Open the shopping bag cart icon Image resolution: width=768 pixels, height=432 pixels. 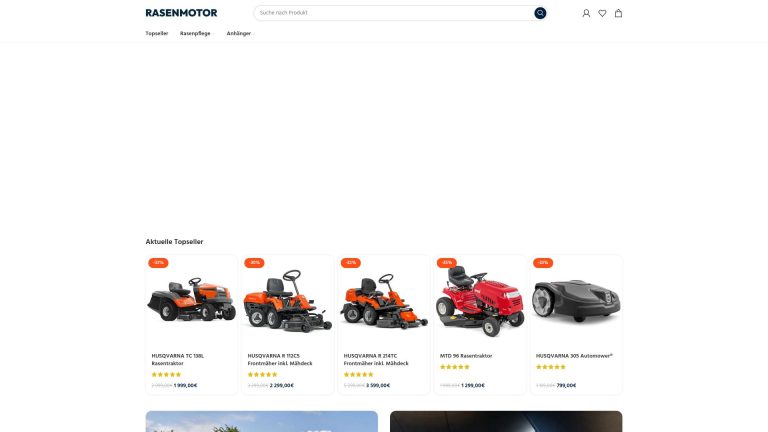pos(618,13)
